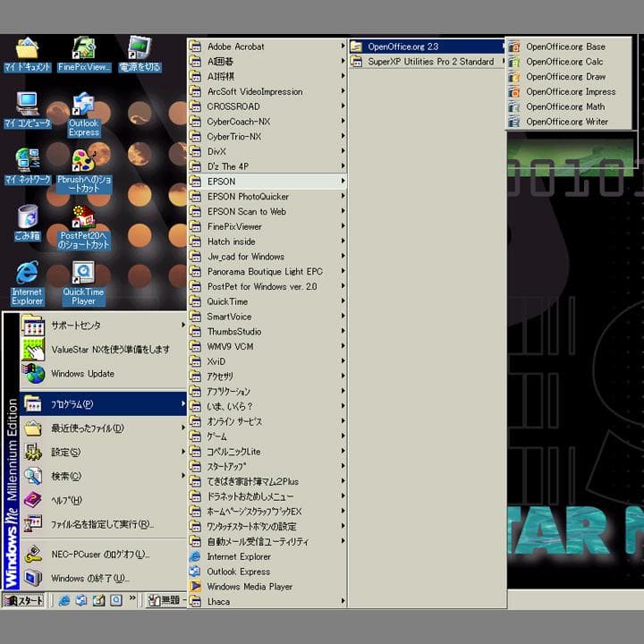Click OpenOffice.org Impress icon in submenu

513,91
